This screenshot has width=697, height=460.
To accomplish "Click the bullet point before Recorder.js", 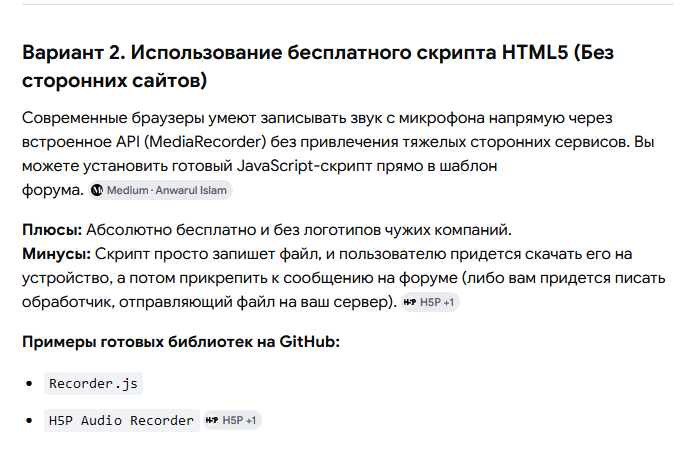I will pyautogui.click(x=29, y=384).
